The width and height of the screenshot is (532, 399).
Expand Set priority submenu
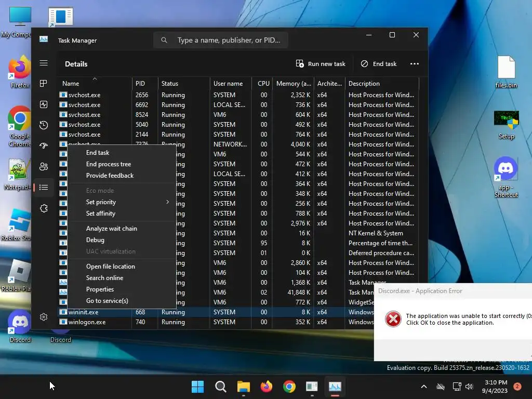point(122,202)
